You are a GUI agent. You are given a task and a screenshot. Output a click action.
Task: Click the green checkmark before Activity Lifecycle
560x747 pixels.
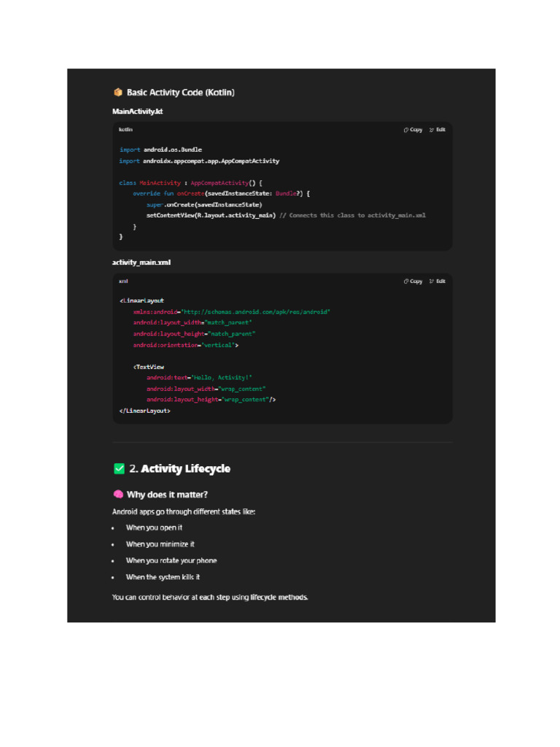tap(120, 468)
